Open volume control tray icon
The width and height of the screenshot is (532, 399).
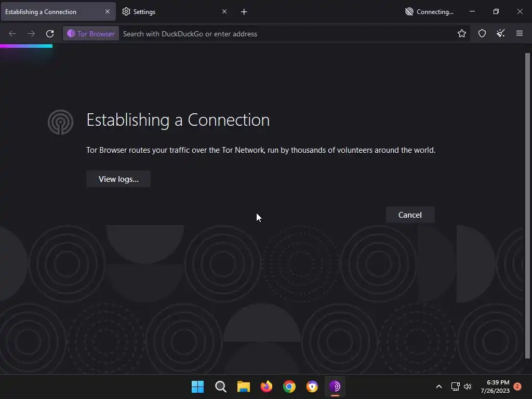point(468,387)
